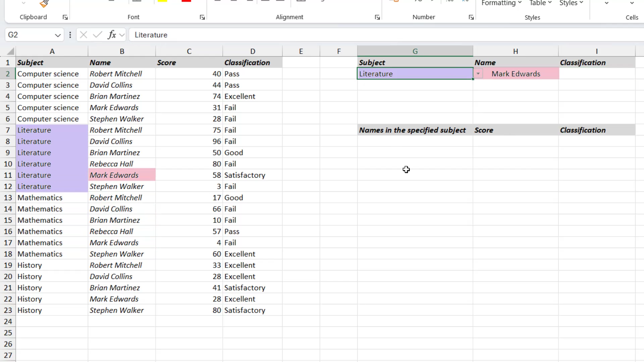Click inside the formula bar text field
The image size is (644, 362).
(386, 35)
